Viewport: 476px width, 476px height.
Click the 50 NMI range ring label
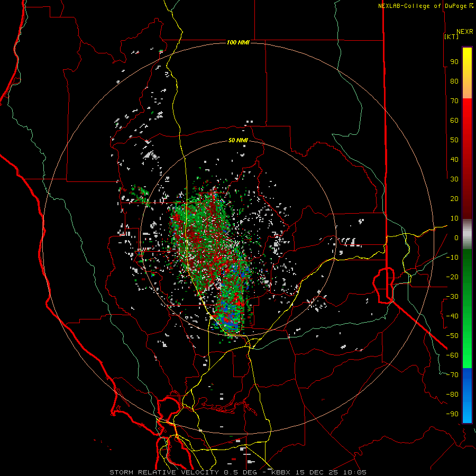point(238,140)
